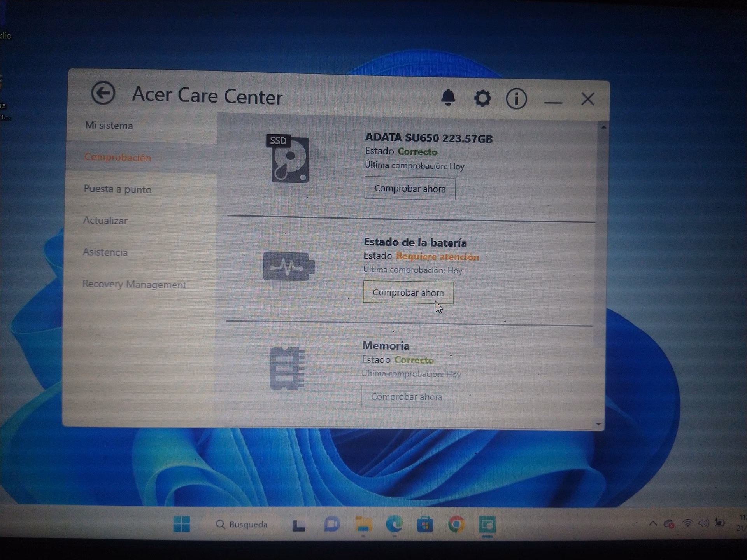Screen dimensions: 747x560
Task: Click SSD status Correcto text
Action: pos(417,152)
